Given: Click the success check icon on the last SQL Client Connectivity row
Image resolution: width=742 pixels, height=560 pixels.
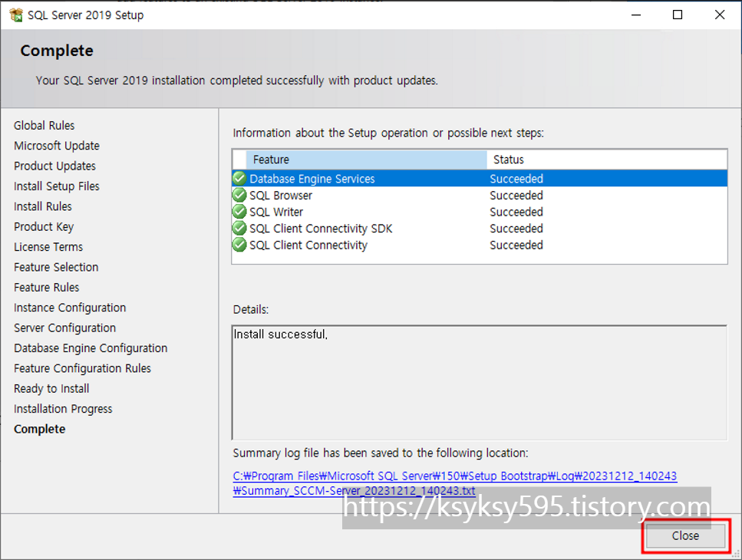Looking at the screenshot, I should (239, 245).
